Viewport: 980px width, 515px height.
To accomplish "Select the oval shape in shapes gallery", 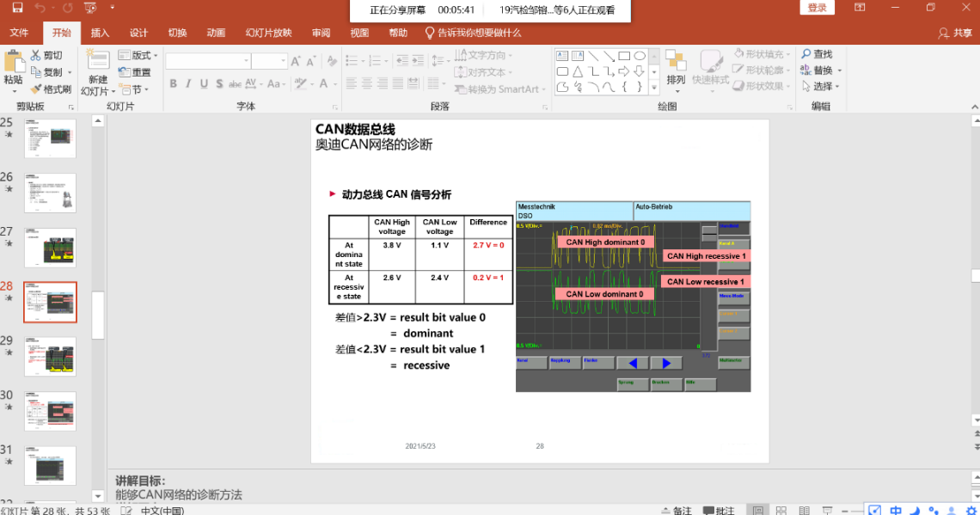I will [x=640, y=56].
